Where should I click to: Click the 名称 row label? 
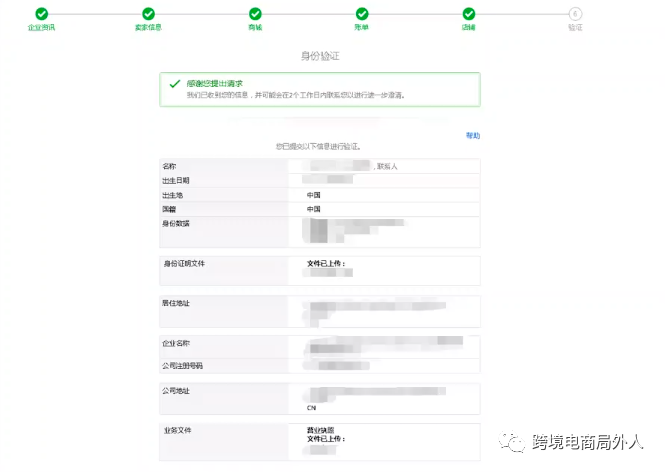click(169, 166)
